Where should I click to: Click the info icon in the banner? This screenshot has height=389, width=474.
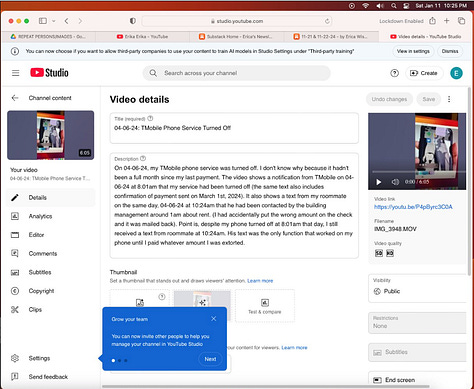(15, 51)
